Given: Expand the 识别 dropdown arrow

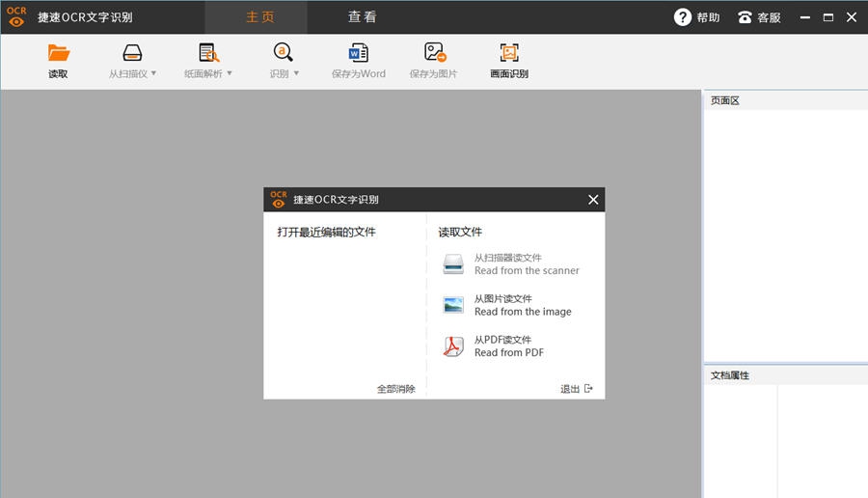Looking at the screenshot, I should point(296,73).
